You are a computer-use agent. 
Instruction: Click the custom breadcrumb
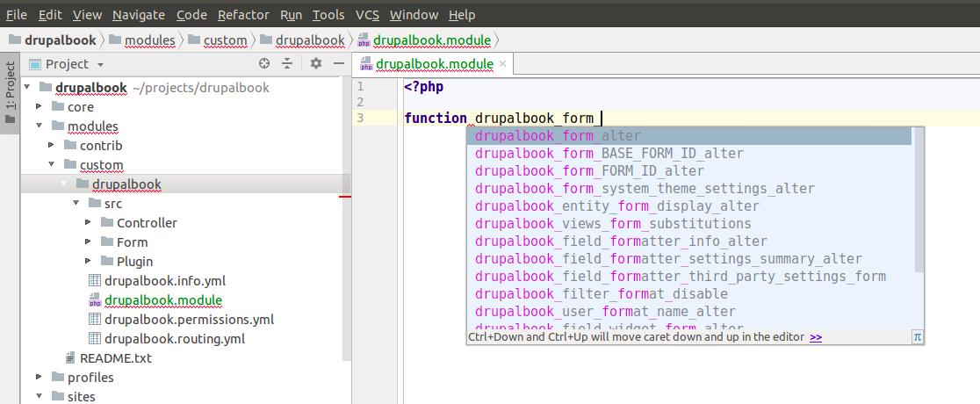coord(218,40)
